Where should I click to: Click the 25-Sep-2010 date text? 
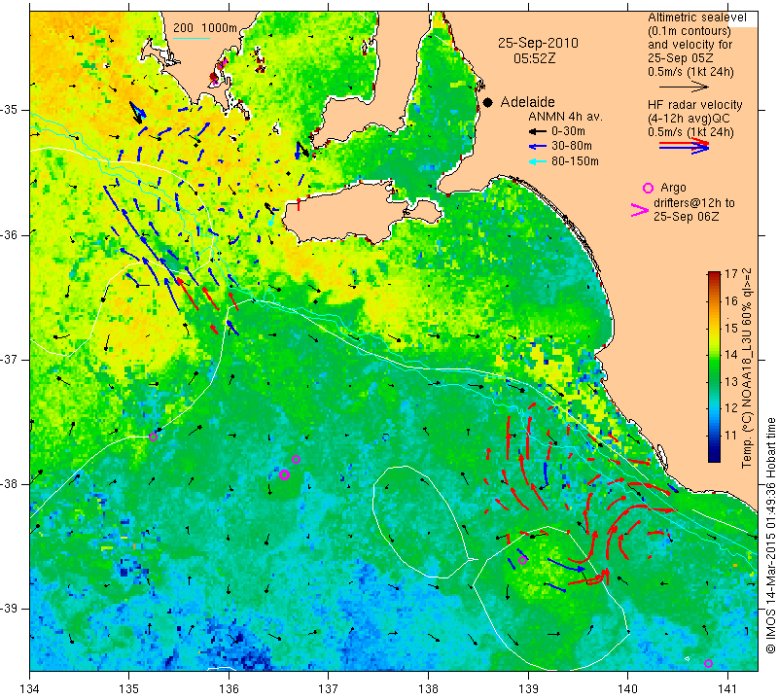click(538, 43)
